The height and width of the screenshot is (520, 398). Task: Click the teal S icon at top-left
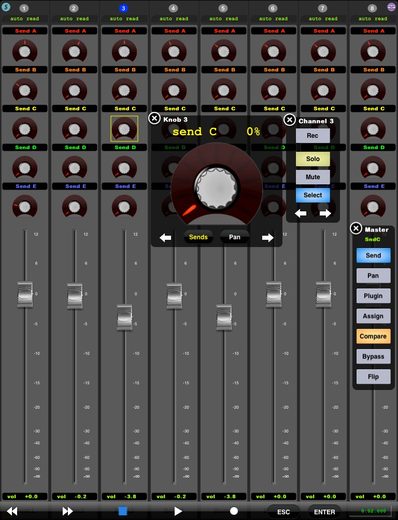[x=6, y=7]
